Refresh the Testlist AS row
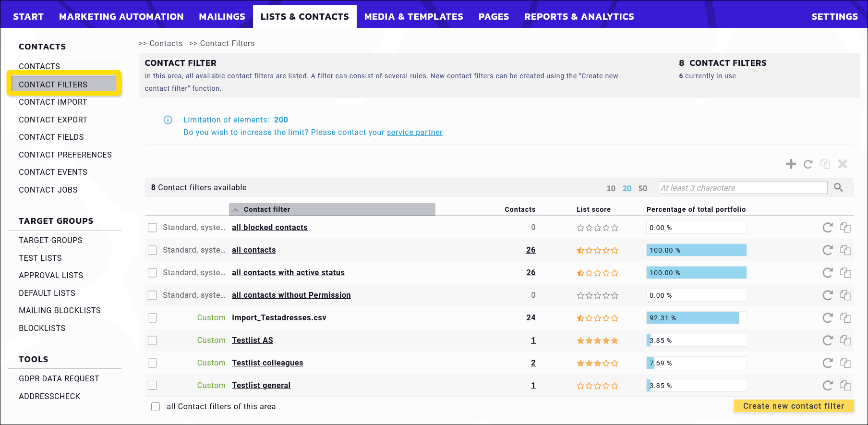This screenshot has height=425, width=868. point(827,340)
